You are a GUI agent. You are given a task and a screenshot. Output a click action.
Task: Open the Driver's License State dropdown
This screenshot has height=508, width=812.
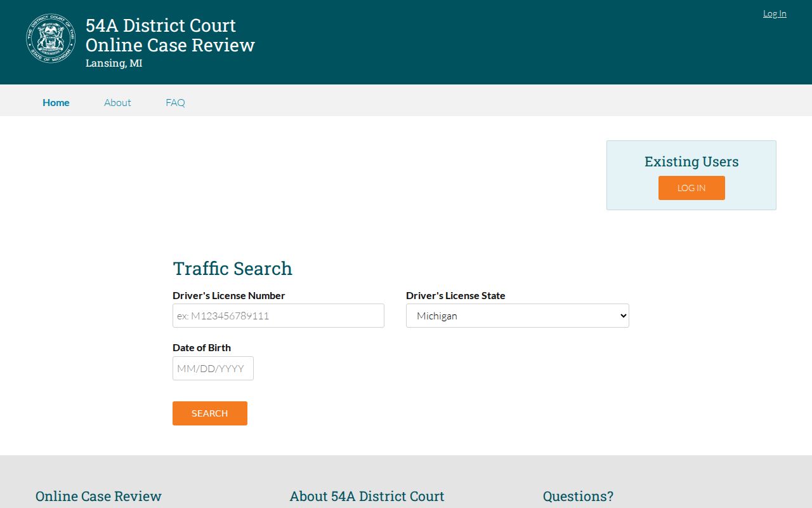click(x=518, y=316)
